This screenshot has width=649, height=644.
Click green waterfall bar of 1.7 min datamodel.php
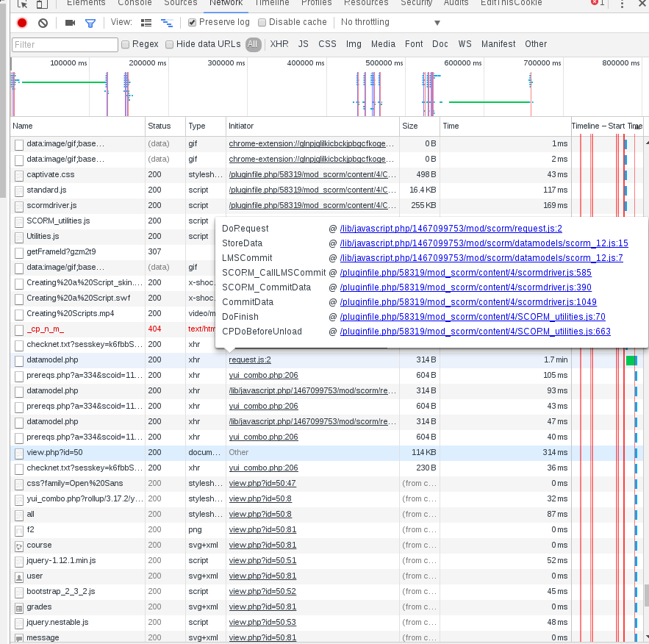[631, 360]
